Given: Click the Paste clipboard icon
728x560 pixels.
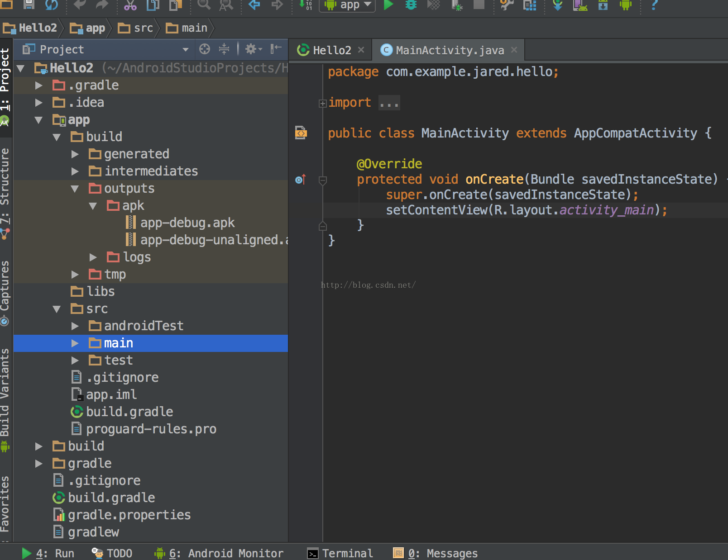Looking at the screenshot, I should click(x=175, y=5).
